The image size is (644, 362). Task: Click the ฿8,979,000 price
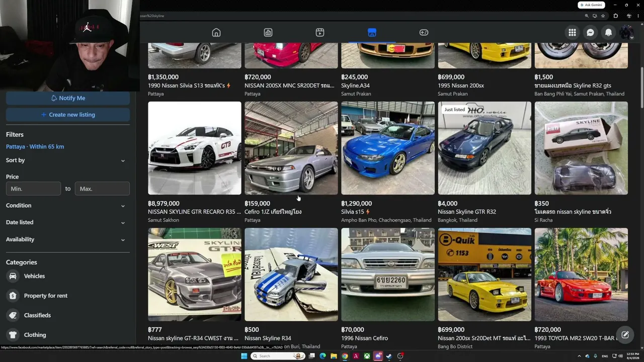tap(164, 204)
